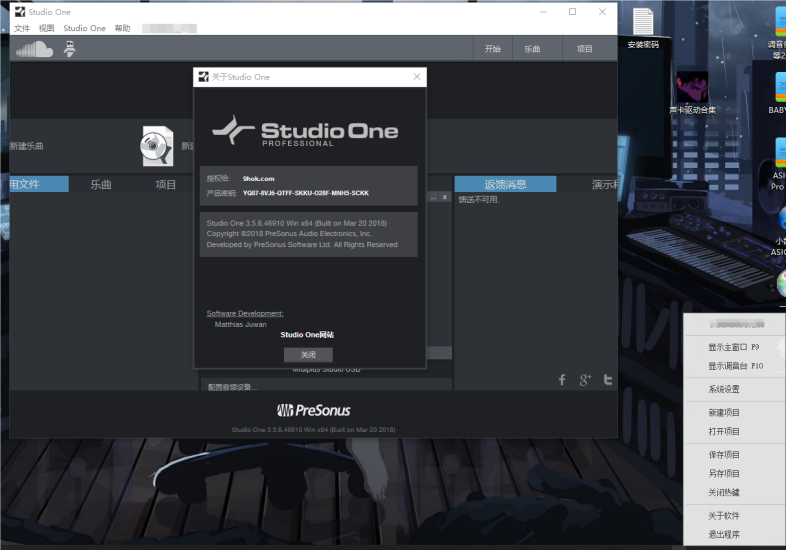
Task: Choose 另存项目 in tray menu
Action: [x=723, y=473]
